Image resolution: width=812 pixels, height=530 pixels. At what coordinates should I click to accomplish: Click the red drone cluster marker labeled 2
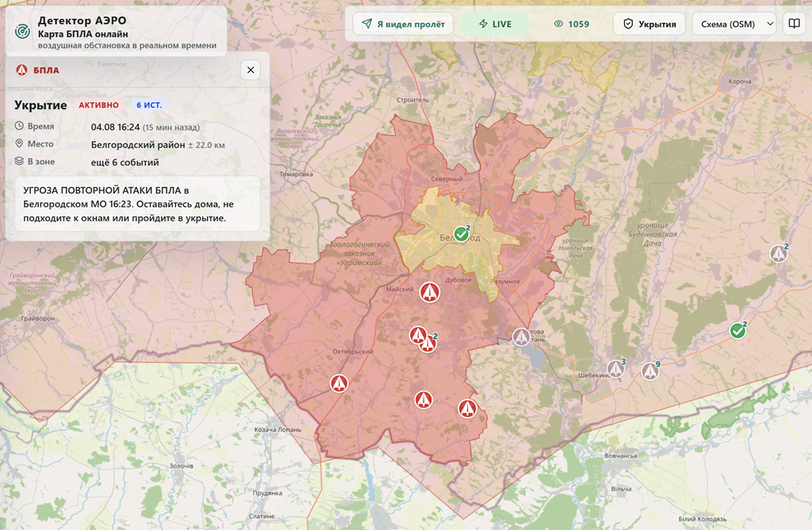427,344
